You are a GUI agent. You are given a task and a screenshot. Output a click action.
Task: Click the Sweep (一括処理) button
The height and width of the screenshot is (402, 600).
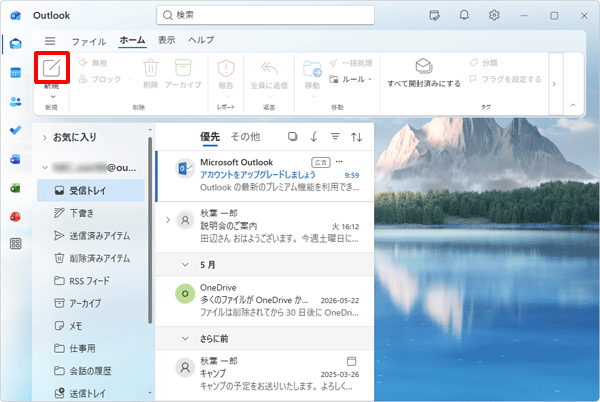point(351,63)
